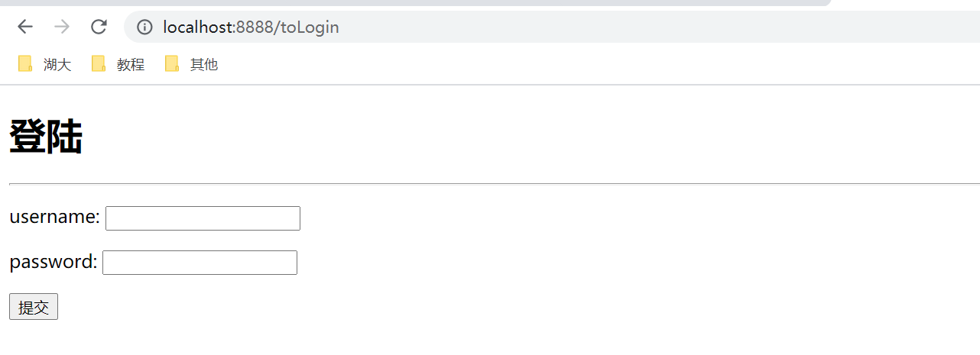Select the localhost:8888/toLogin URL text
This screenshot has width=980, height=355.
251,27
